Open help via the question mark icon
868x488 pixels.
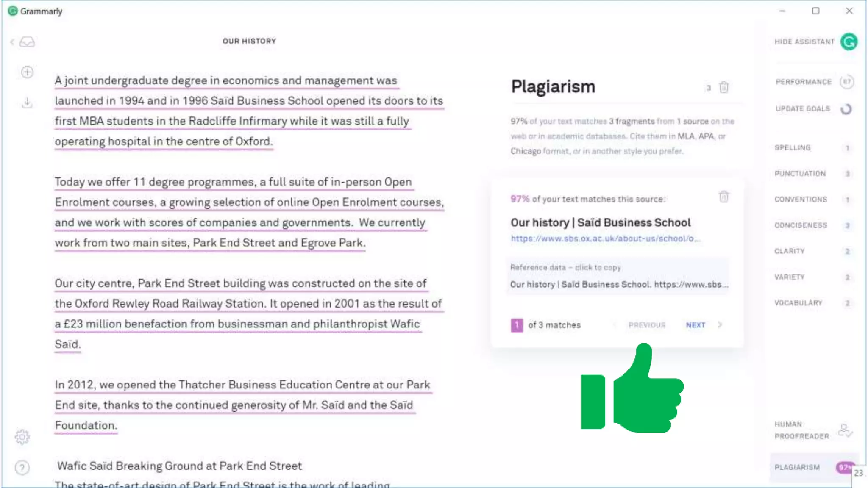click(x=22, y=468)
